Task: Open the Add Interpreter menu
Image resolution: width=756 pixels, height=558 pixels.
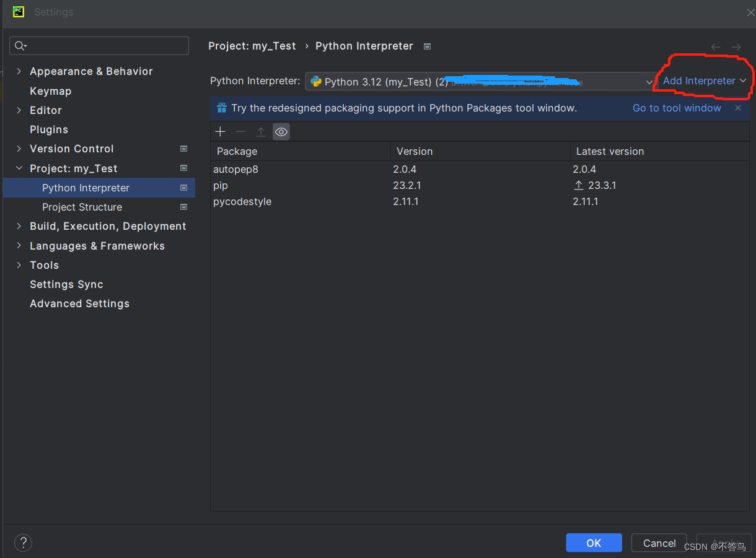Action: [x=705, y=81]
